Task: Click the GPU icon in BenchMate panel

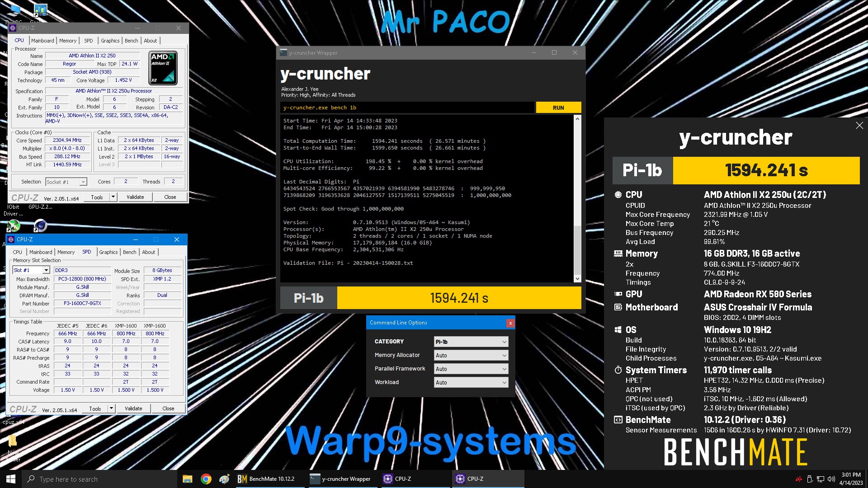Action: pos(618,294)
